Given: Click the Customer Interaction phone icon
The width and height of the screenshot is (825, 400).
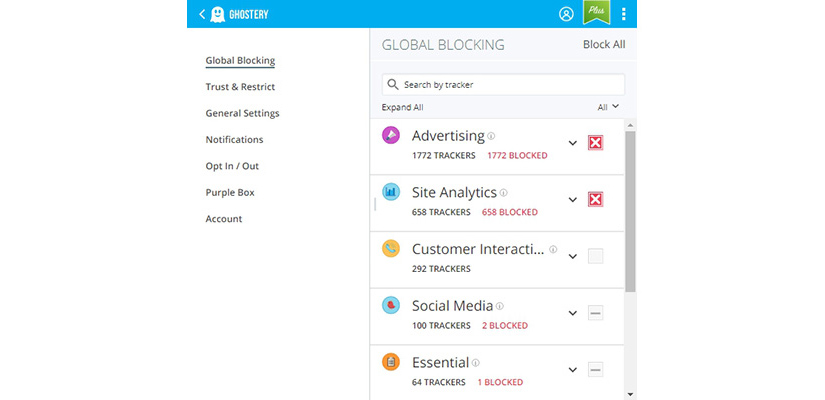Looking at the screenshot, I should tap(390, 248).
